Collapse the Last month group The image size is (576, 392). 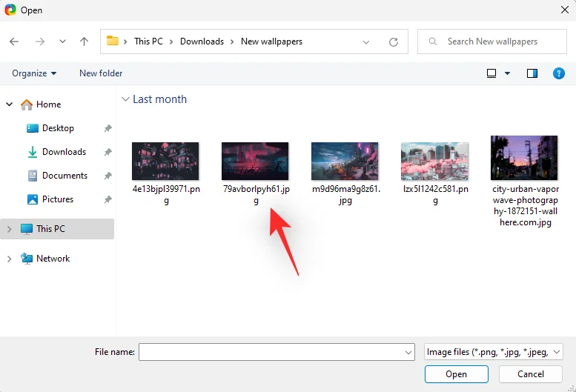125,99
